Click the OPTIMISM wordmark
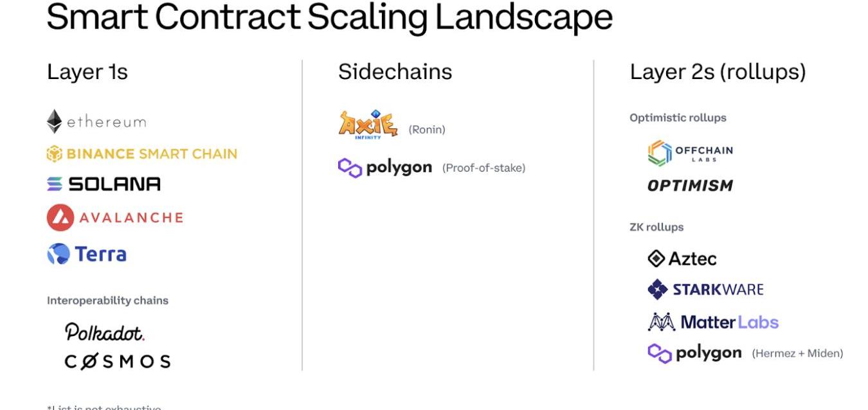The width and height of the screenshot is (868, 410). tap(690, 186)
